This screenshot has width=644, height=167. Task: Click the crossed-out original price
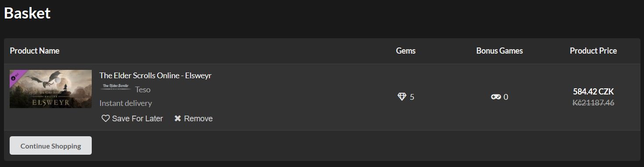click(x=593, y=103)
